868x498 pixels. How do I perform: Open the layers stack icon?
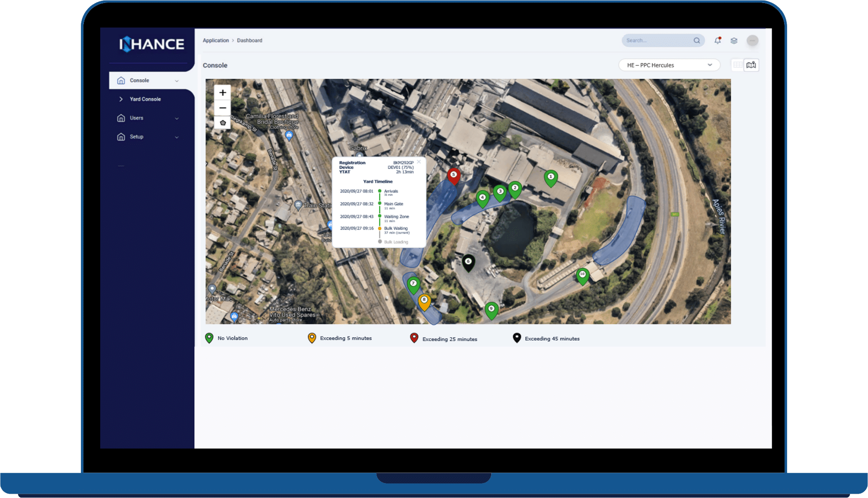pos(734,40)
